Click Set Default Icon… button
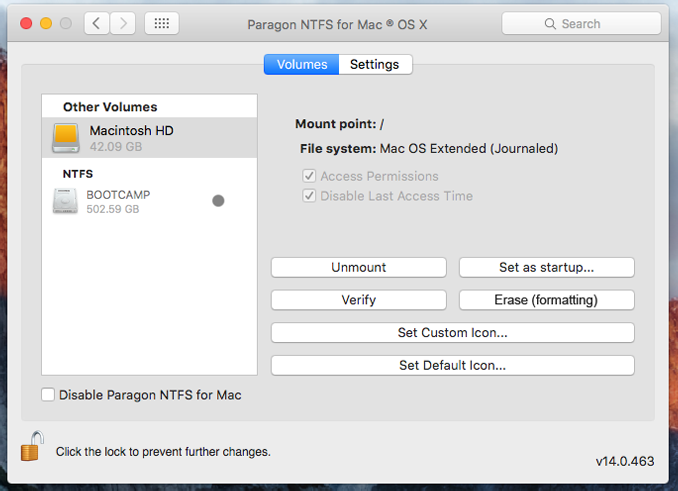 pos(453,366)
